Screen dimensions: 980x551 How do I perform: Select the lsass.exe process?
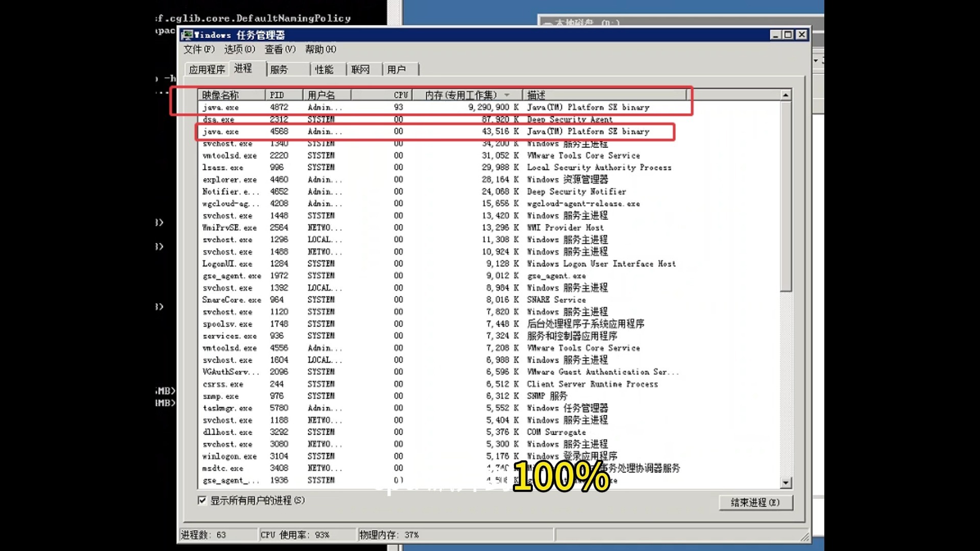[443, 167]
